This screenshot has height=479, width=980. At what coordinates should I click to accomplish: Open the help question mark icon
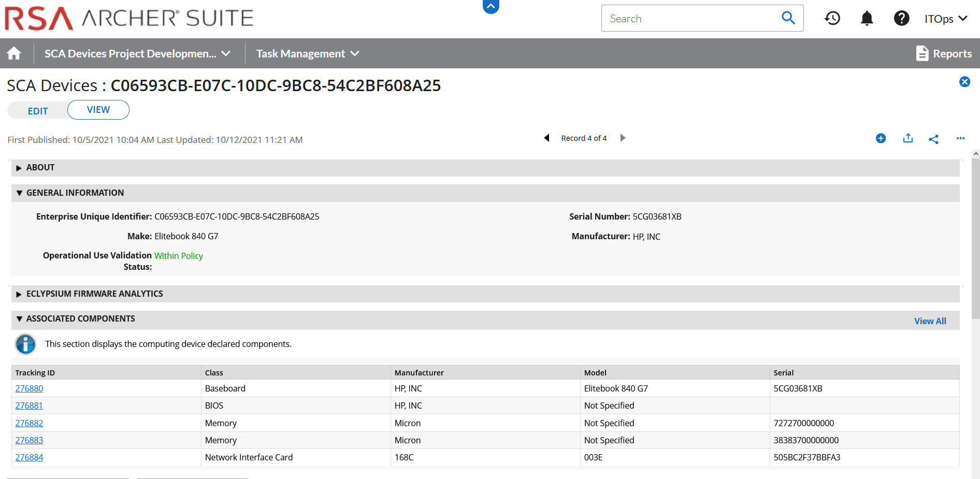coord(901,19)
